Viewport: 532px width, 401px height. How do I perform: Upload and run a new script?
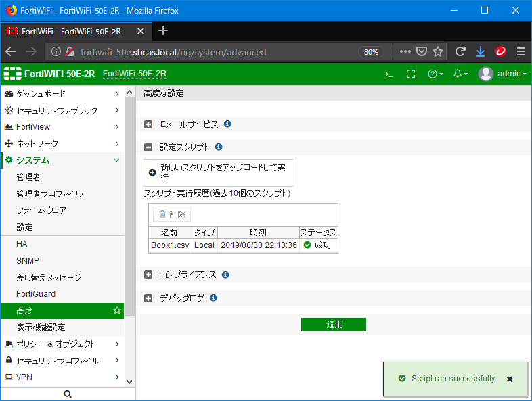click(x=219, y=172)
